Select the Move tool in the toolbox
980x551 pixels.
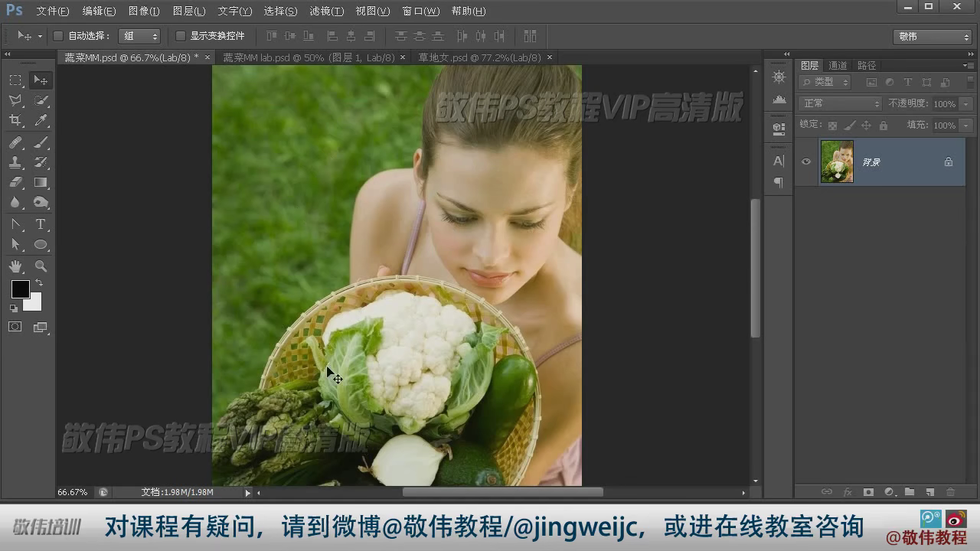(x=41, y=80)
